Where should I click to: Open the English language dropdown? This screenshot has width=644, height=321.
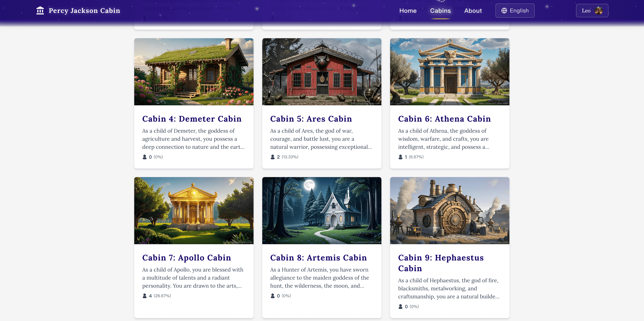point(515,11)
